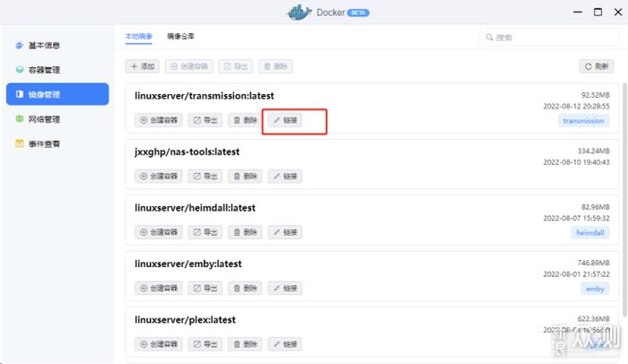Screen dimensions: 628x364
Task: Create container from linuxserver/emby image
Action: 159,289
